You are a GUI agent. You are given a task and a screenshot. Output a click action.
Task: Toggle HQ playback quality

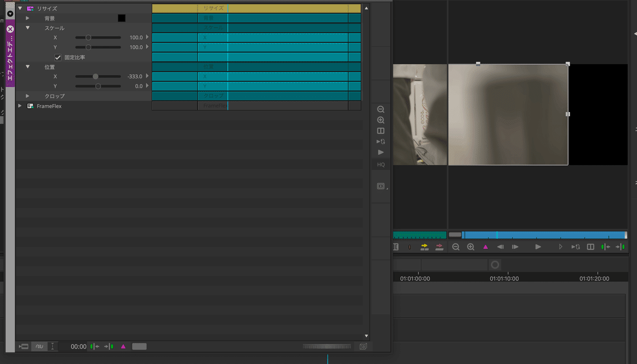point(381,164)
